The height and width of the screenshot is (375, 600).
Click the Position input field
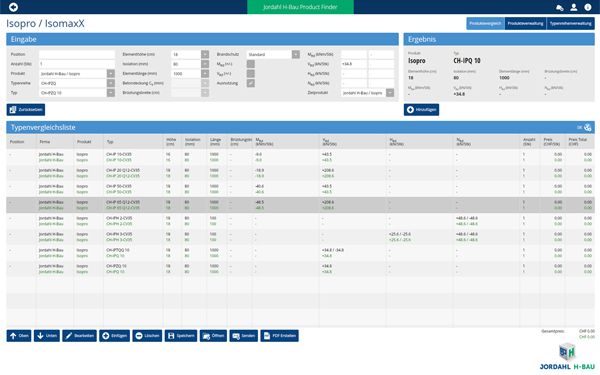(77, 54)
